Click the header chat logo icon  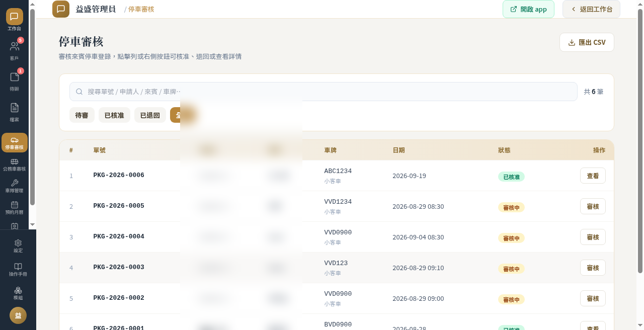pyautogui.click(x=61, y=9)
